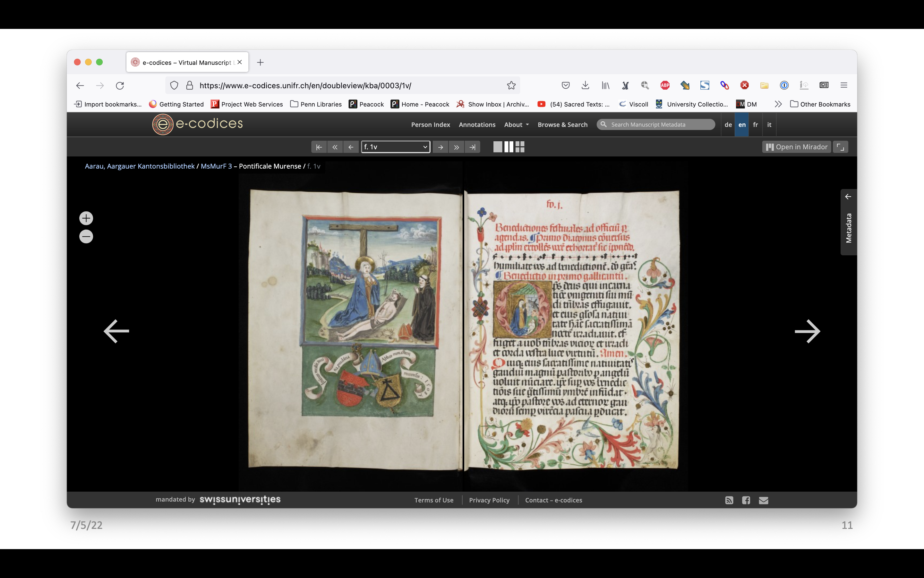924x578 pixels.
Task: Open Aarau, Aargauer Kantonsbibliothek breadcrumb link
Action: 140,166
